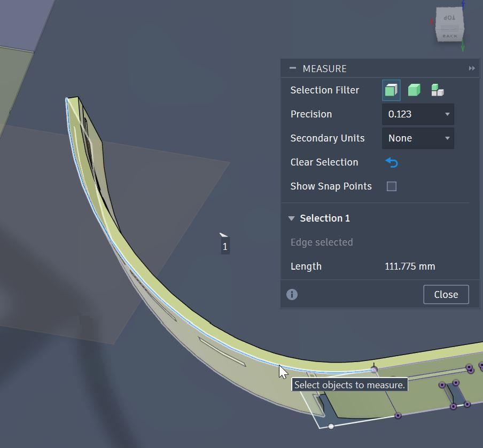Click the Close button in the Measure dialog
This screenshot has height=448, width=483.
[x=446, y=294]
